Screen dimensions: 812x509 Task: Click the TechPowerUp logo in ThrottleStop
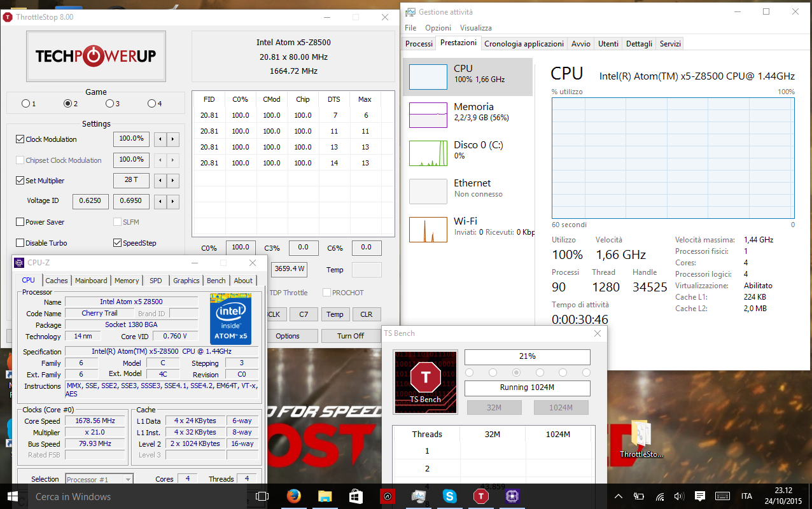pos(96,56)
